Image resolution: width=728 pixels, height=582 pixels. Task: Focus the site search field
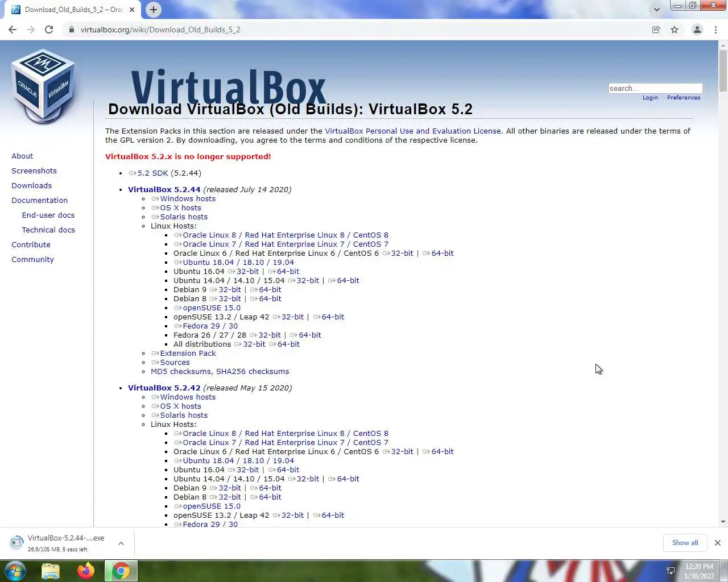click(x=655, y=88)
